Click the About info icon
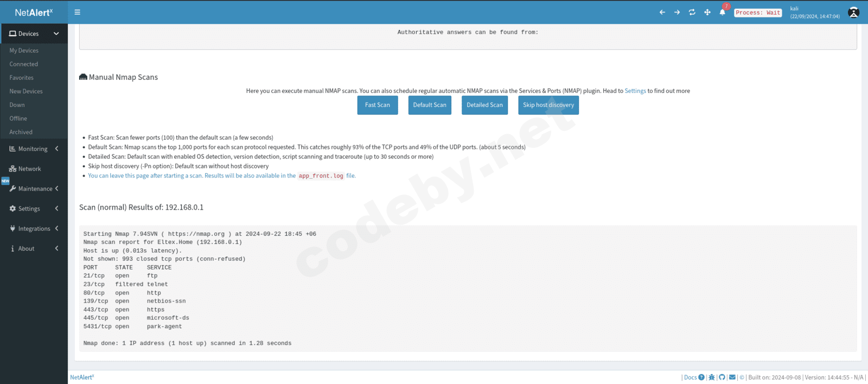Screen dimensions: 868x384 click(12, 249)
